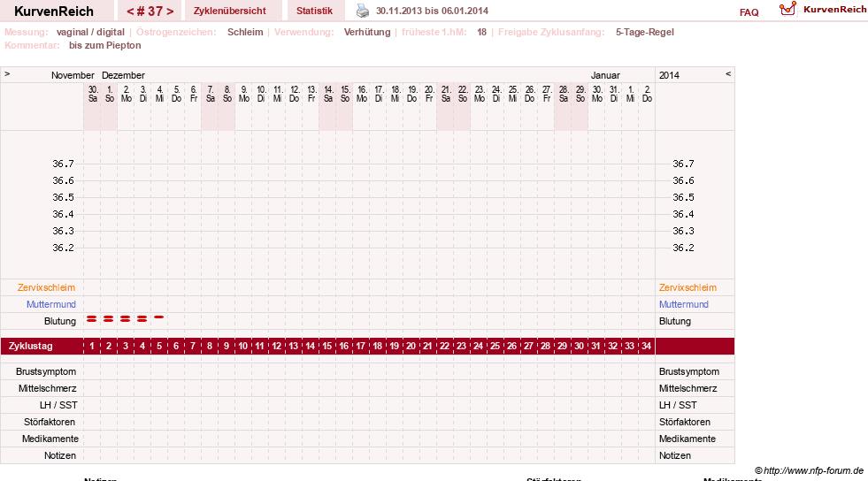Click the right Zervixschleim label
Viewport: 868px width, 481px height.
(x=687, y=287)
